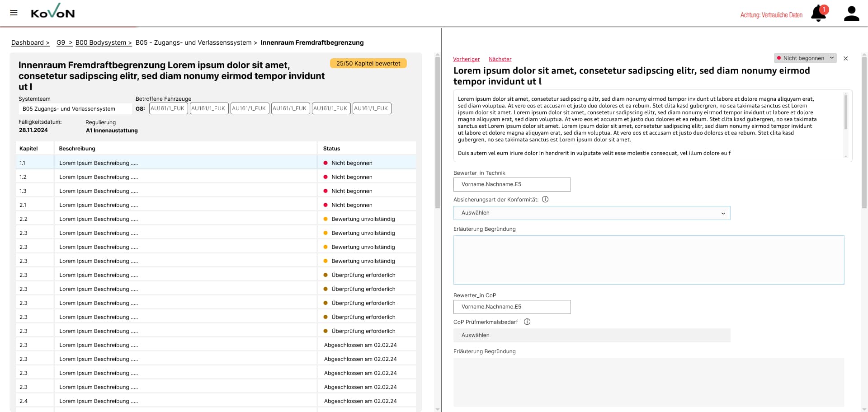Click the Bewerter_in Technik name field
This screenshot has width=868, height=412.
click(x=512, y=184)
